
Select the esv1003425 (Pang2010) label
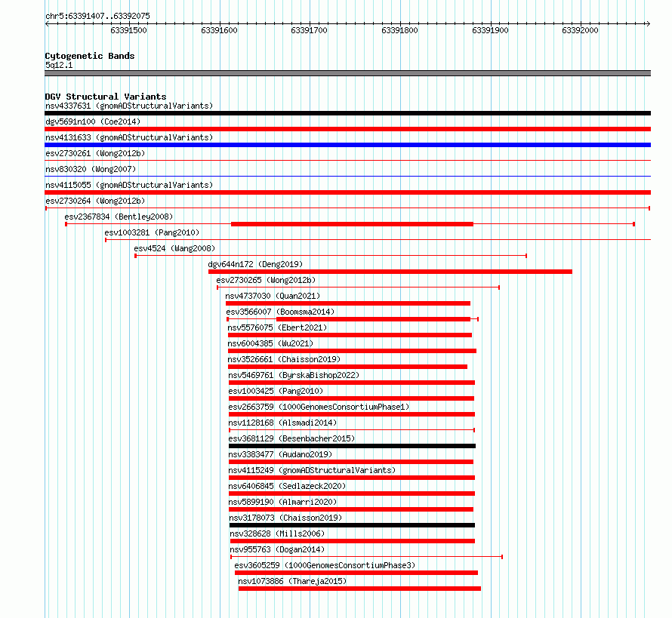tap(276, 391)
